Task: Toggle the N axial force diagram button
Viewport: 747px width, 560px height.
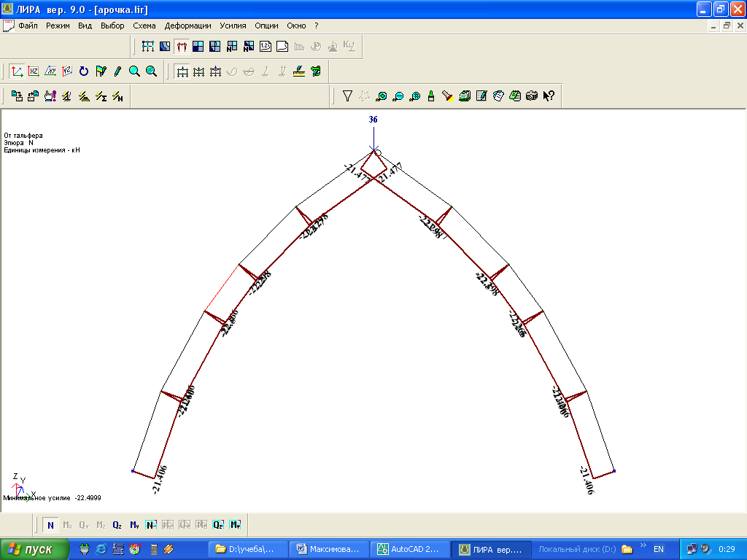Action: tap(50, 525)
